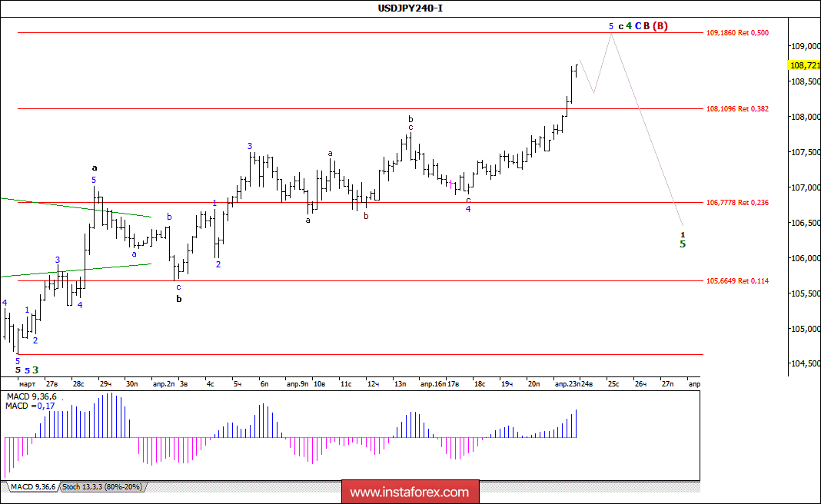Image resolution: width=821 pixels, height=504 pixels.
Task: Click the blue wave 3 label near 6п peak
Action: point(251,146)
